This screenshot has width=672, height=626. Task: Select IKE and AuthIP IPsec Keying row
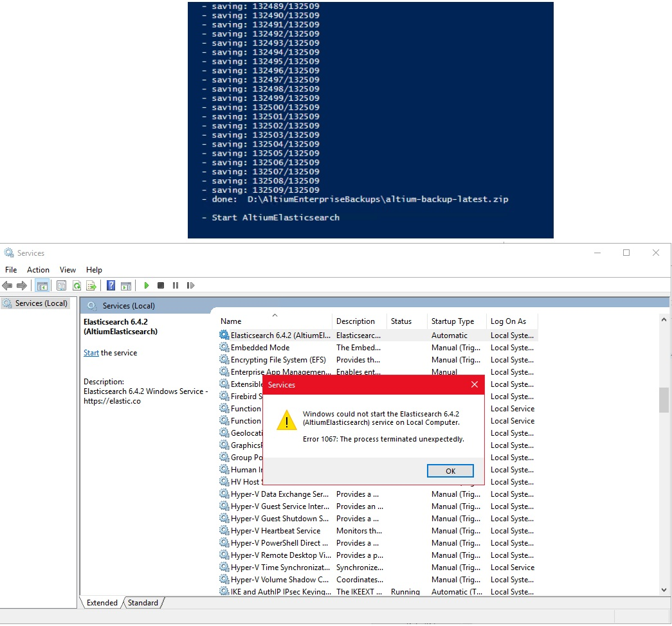(378, 591)
